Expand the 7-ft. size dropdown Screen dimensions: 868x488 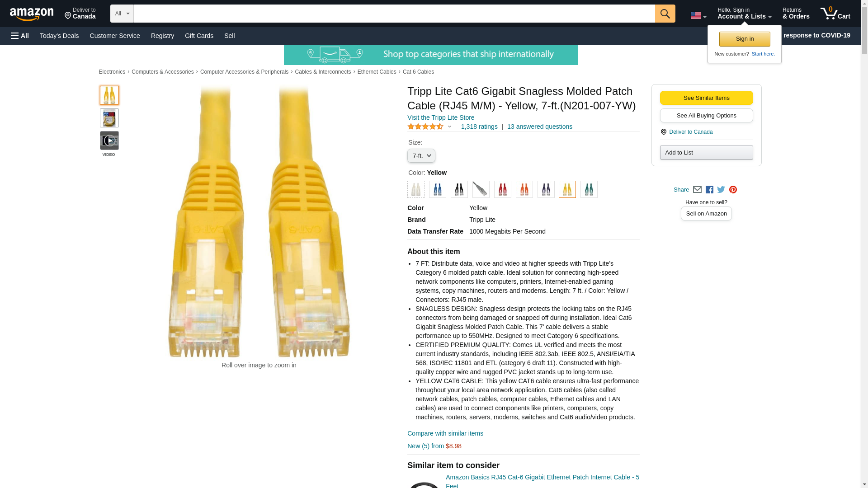[x=421, y=156]
